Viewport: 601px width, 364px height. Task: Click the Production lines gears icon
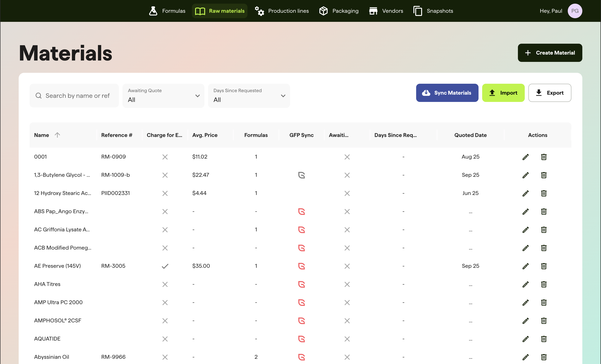(259, 11)
